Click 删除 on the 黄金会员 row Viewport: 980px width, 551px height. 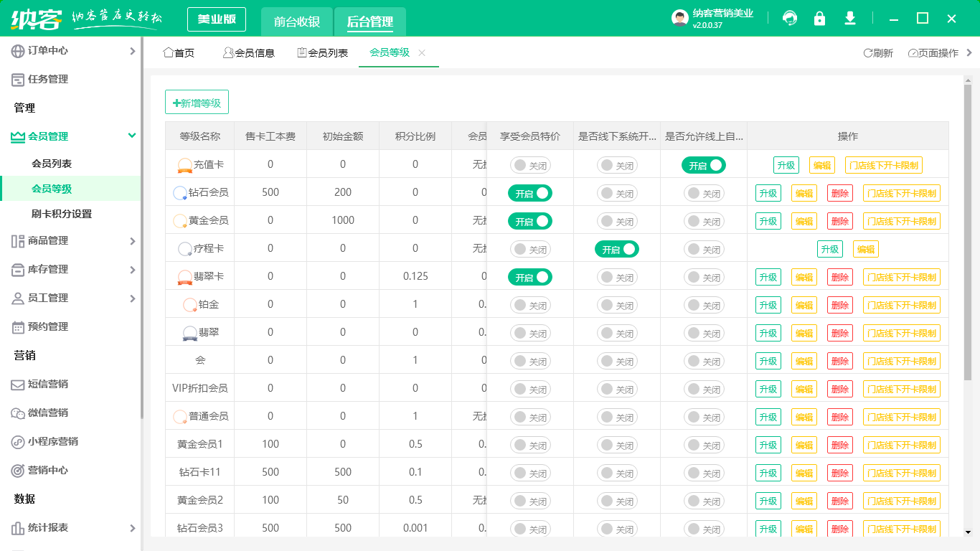(x=839, y=220)
